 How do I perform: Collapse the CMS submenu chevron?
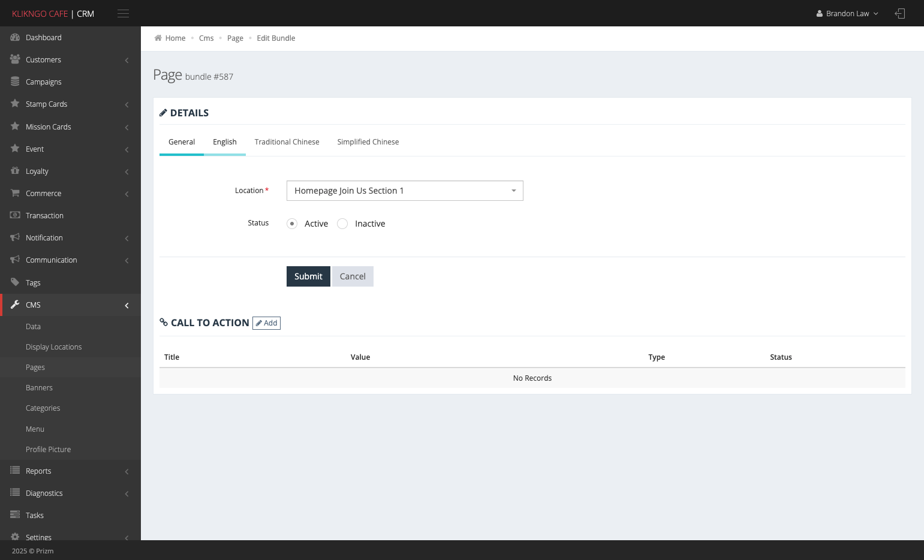click(x=127, y=305)
